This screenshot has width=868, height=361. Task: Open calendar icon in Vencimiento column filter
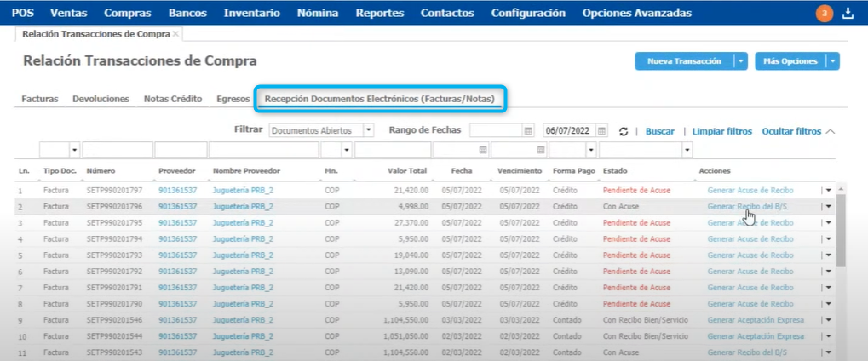click(541, 150)
